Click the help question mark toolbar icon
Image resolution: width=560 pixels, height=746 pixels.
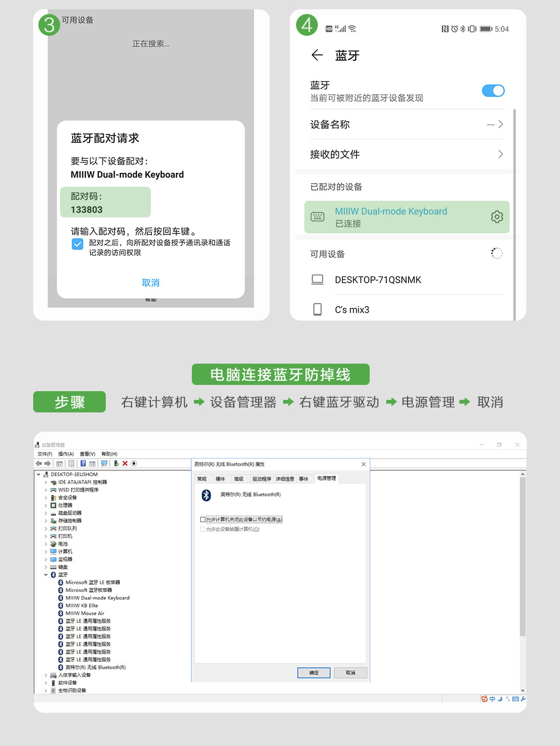83,463
